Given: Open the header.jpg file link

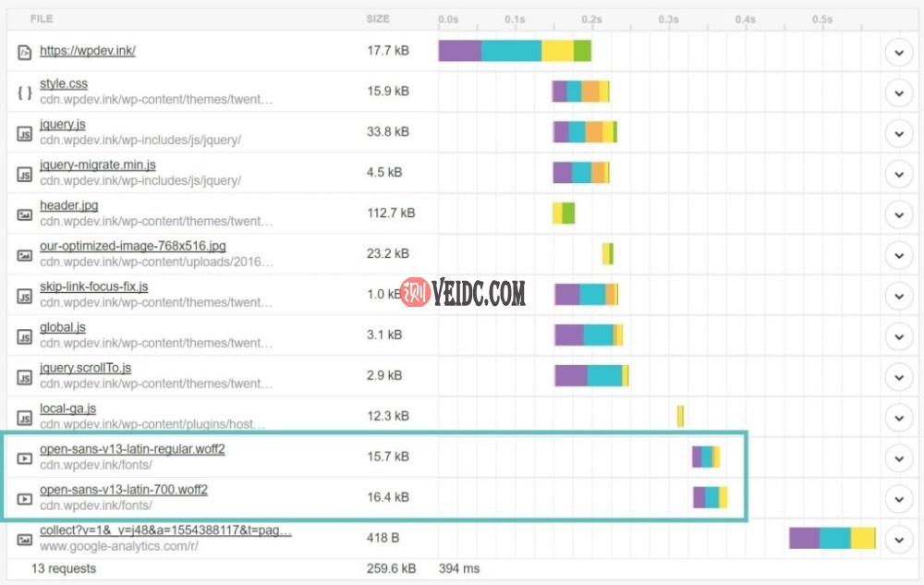Looking at the screenshot, I should [69, 205].
